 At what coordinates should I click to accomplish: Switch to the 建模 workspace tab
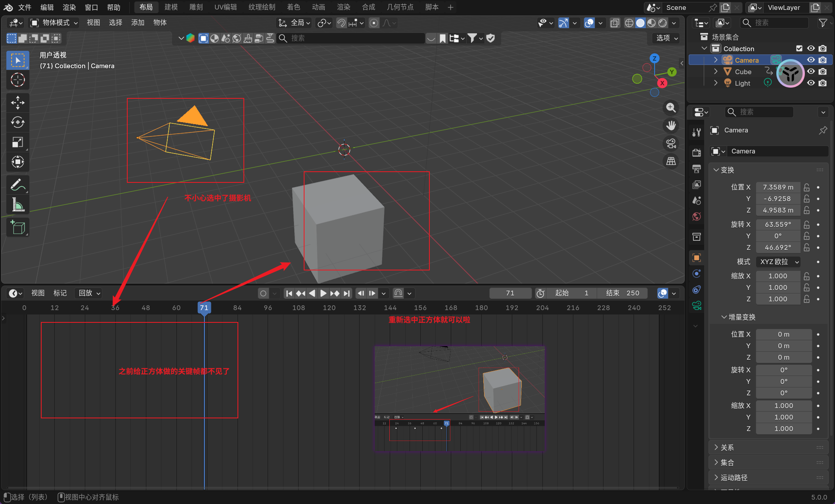tap(171, 7)
